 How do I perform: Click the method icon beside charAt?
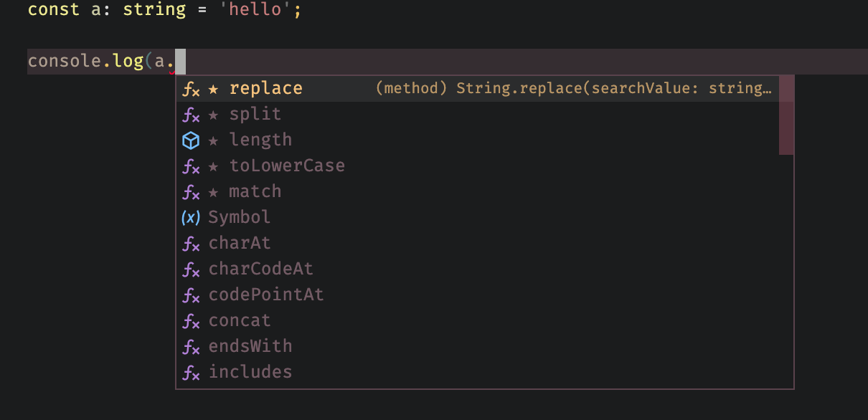190,243
